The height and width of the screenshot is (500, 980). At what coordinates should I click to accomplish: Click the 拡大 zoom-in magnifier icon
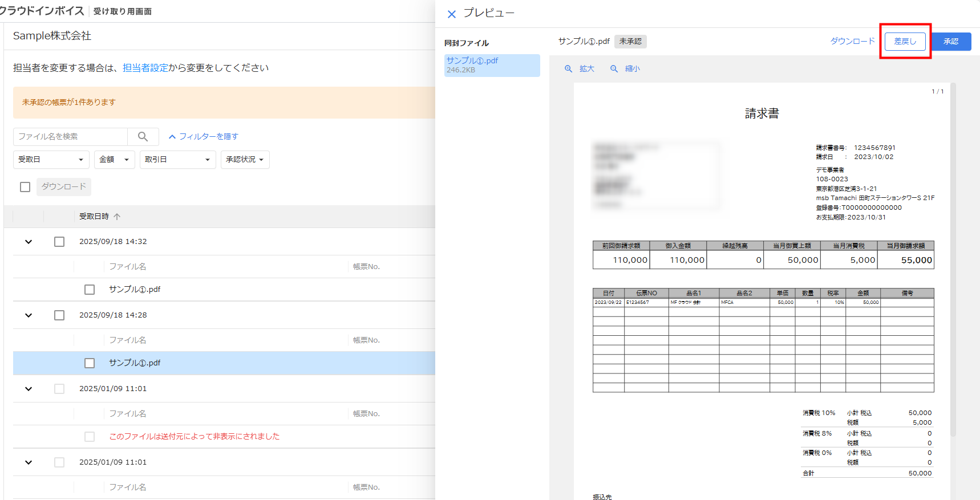[x=568, y=69]
